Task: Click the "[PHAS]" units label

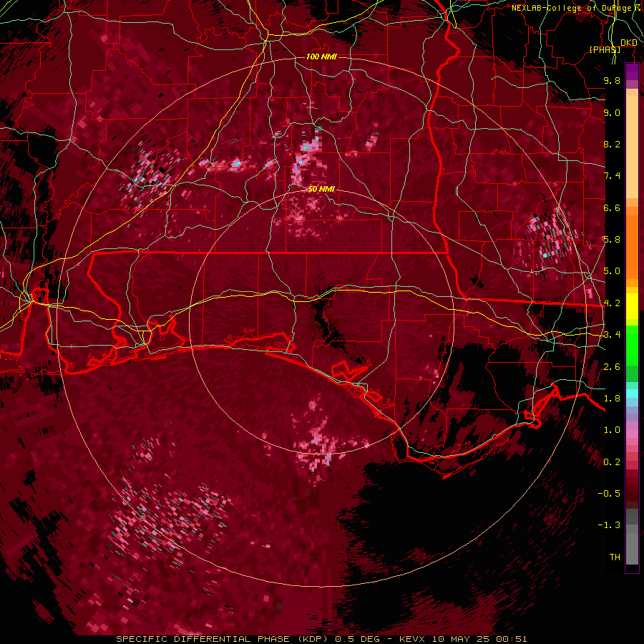Action: pyautogui.click(x=605, y=49)
